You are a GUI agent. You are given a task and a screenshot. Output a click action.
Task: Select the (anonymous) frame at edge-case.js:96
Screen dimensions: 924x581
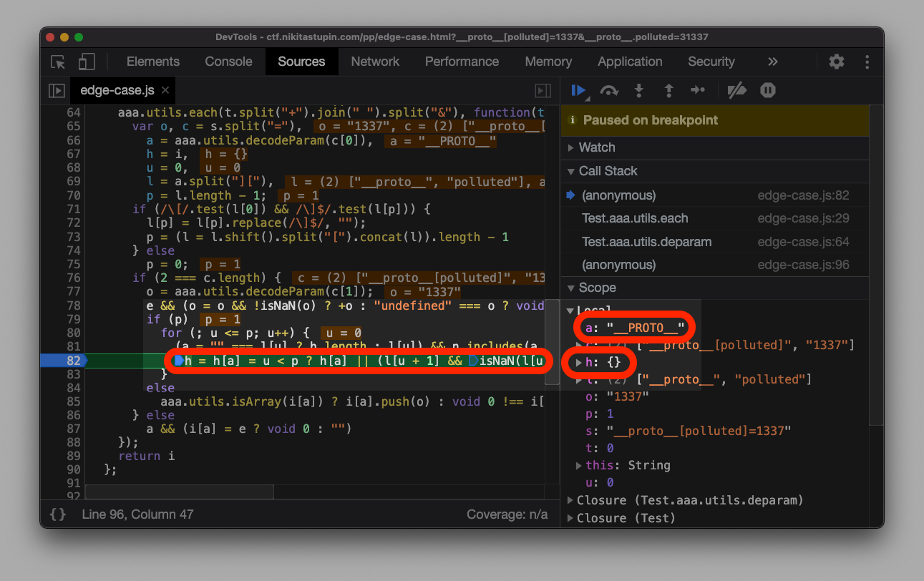pos(715,265)
